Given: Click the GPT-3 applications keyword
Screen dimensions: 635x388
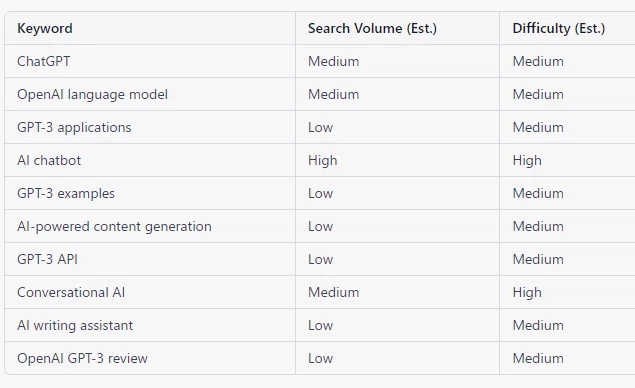Looking at the screenshot, I should (74, 128).
